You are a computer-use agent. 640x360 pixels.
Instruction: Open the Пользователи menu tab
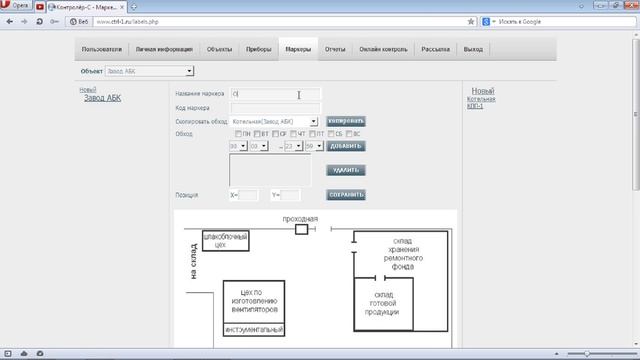pos(102,49)
